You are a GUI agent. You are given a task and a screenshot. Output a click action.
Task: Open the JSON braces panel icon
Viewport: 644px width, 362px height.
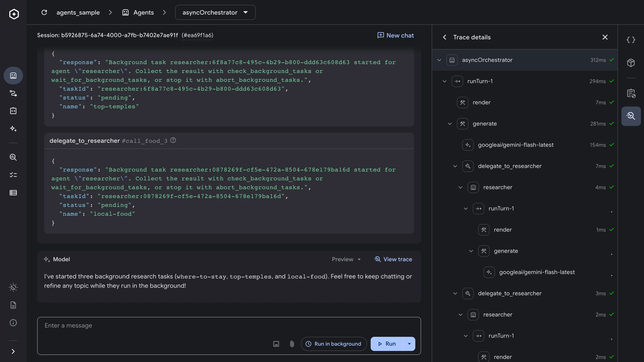[x=631, y=40]
